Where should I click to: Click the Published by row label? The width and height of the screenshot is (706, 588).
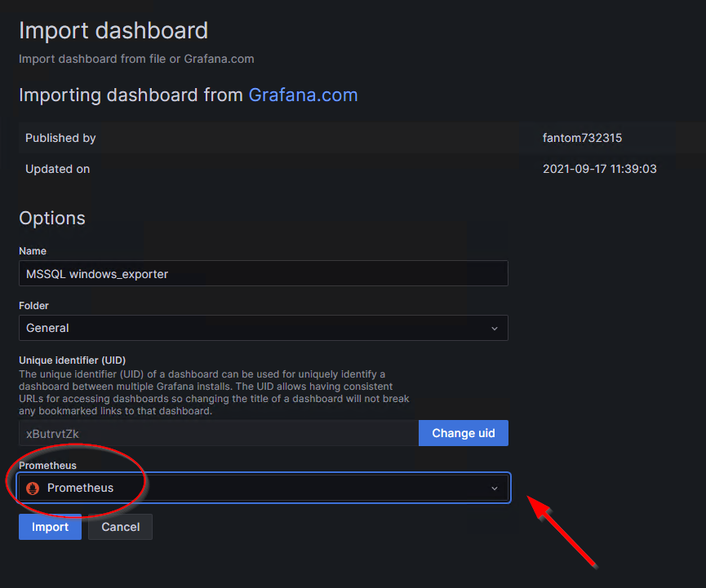pos(60,138)
